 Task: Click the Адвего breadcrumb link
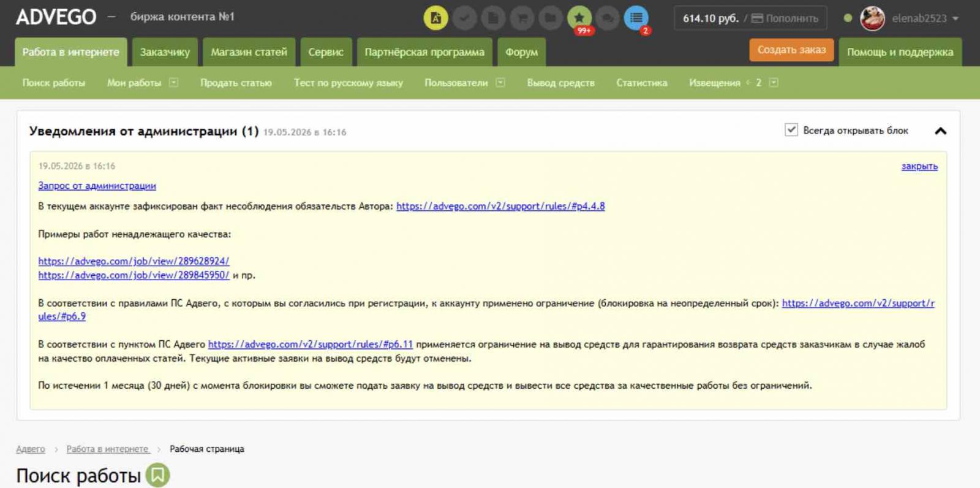point(31,449)
